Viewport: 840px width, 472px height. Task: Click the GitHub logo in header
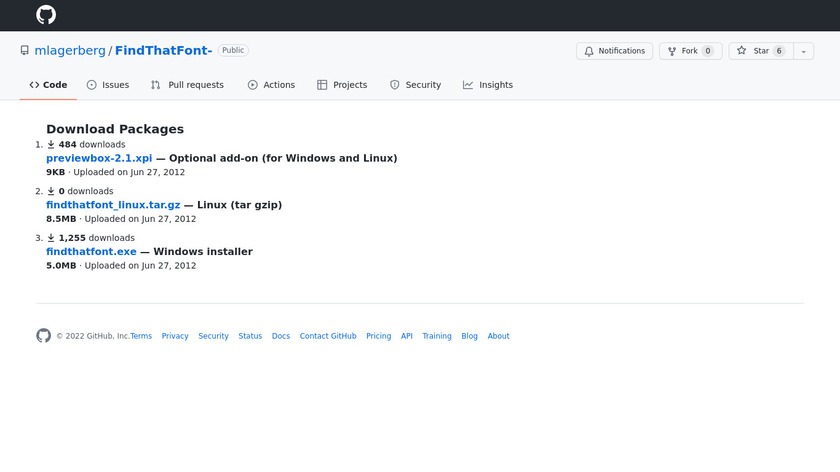[x=46, y=15]
